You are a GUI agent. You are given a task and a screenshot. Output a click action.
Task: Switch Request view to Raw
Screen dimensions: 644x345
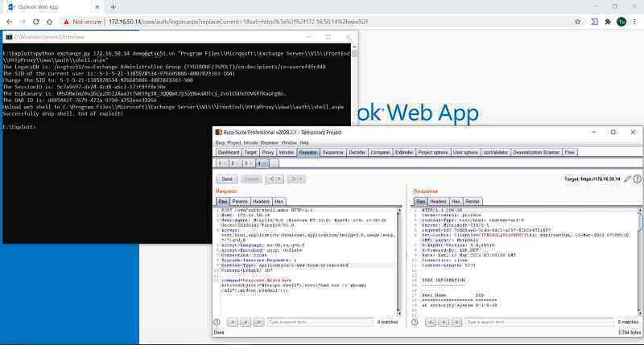pyautogui.click(x=223, y=201)
